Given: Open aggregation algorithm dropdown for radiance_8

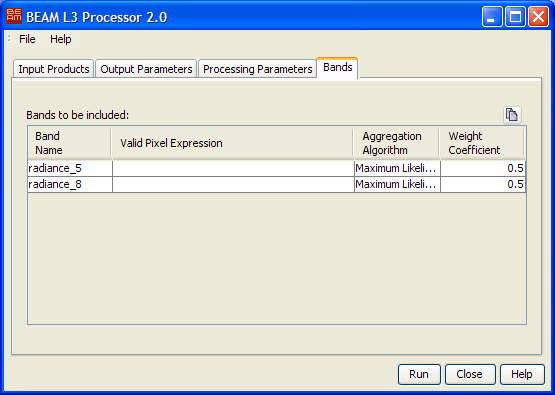Looking at the screenshot, I should [x=397, y=184].
